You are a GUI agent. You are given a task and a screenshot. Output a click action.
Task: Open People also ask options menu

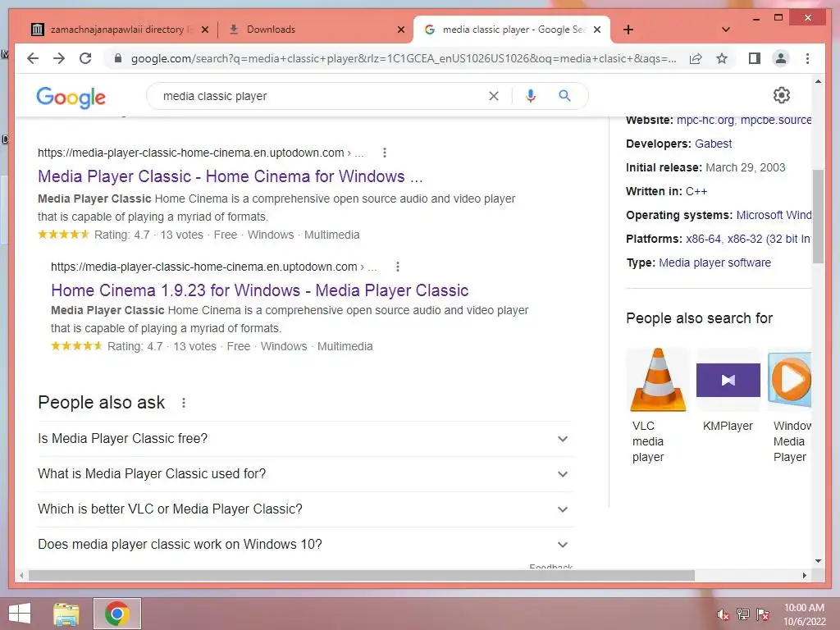pyautogui.click(x=184, y=403)
